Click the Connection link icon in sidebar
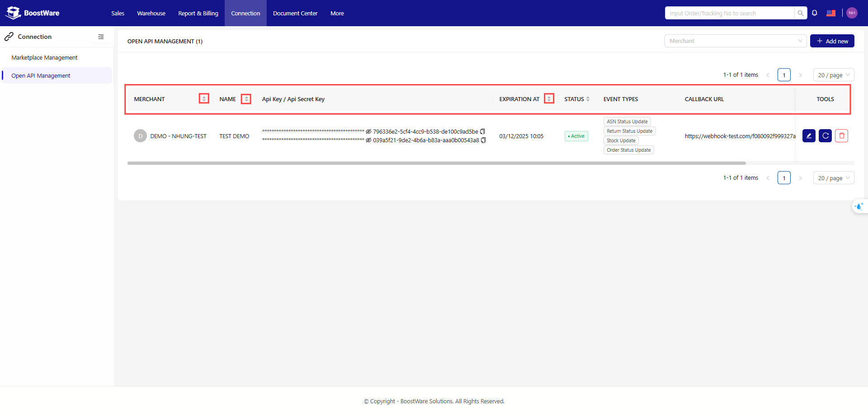Screen dimensions: 868x415 click(9, 37)
